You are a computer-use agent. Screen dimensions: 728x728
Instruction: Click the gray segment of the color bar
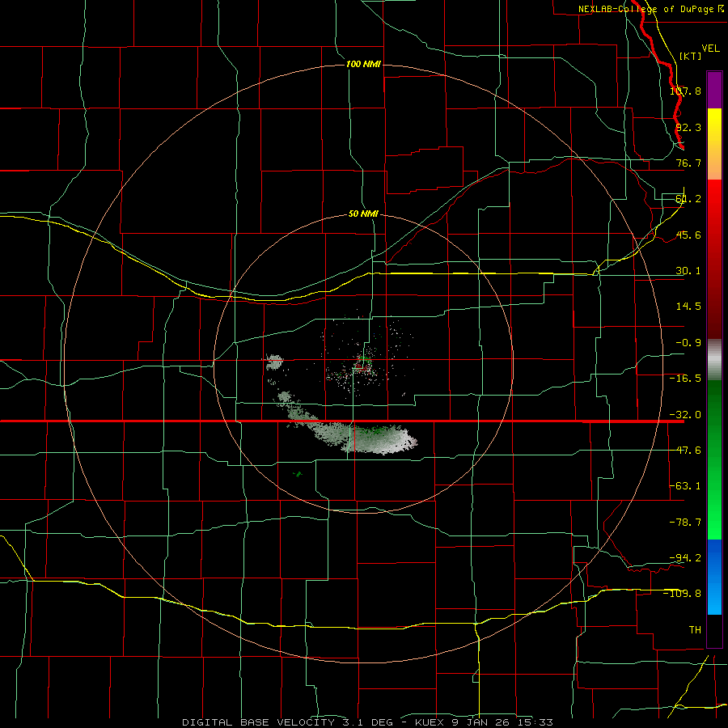714,360
